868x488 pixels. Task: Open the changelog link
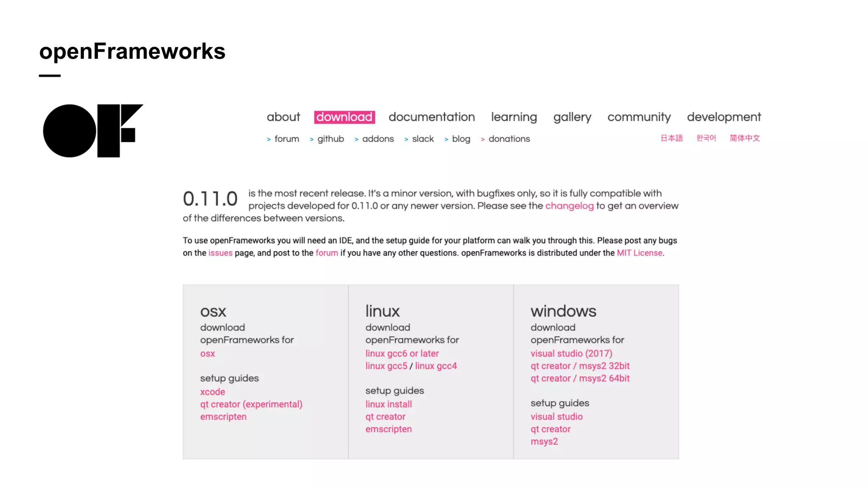[x=569, y=206]
